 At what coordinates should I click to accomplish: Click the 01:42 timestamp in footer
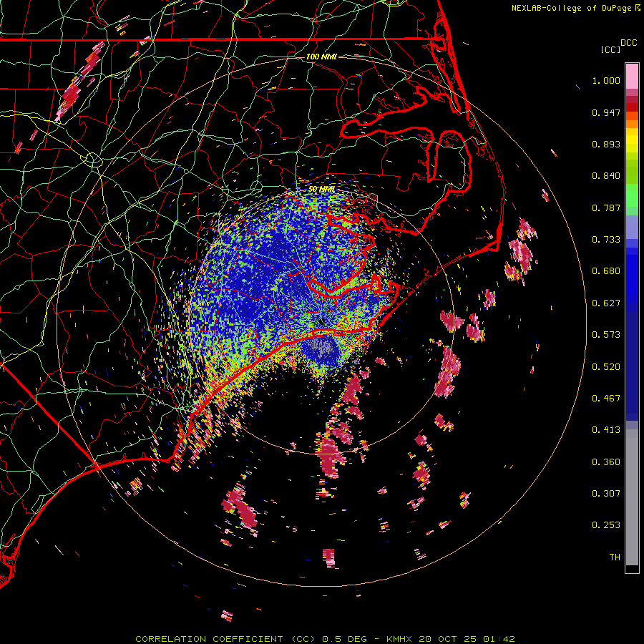pos(499,639)
